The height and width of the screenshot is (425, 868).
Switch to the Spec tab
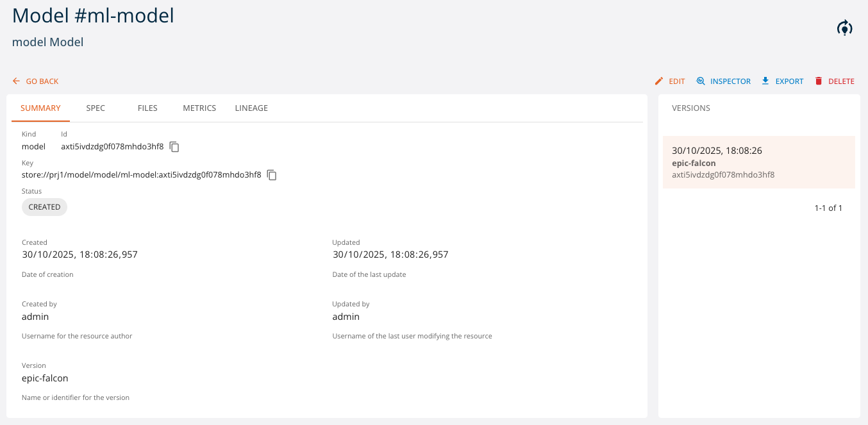96,108
